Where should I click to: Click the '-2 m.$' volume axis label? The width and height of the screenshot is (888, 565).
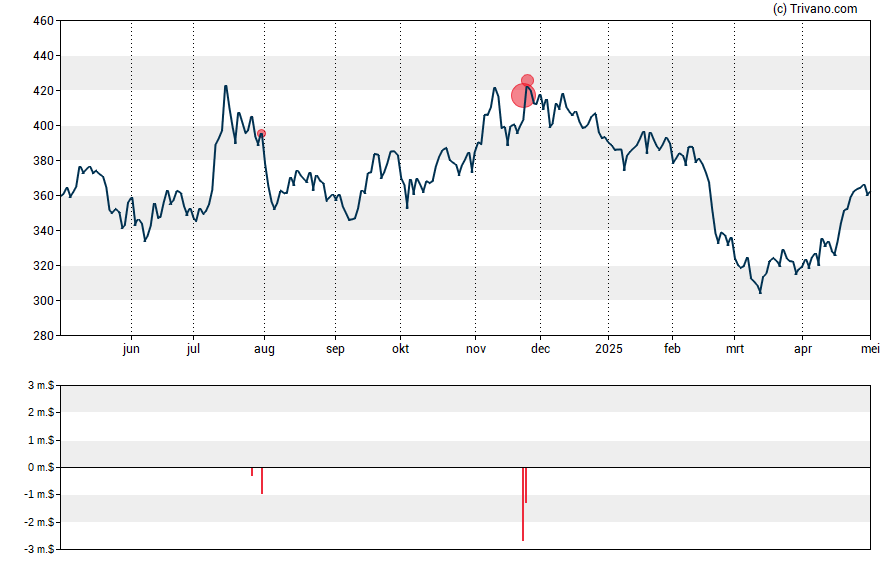(x=39, y=522)
